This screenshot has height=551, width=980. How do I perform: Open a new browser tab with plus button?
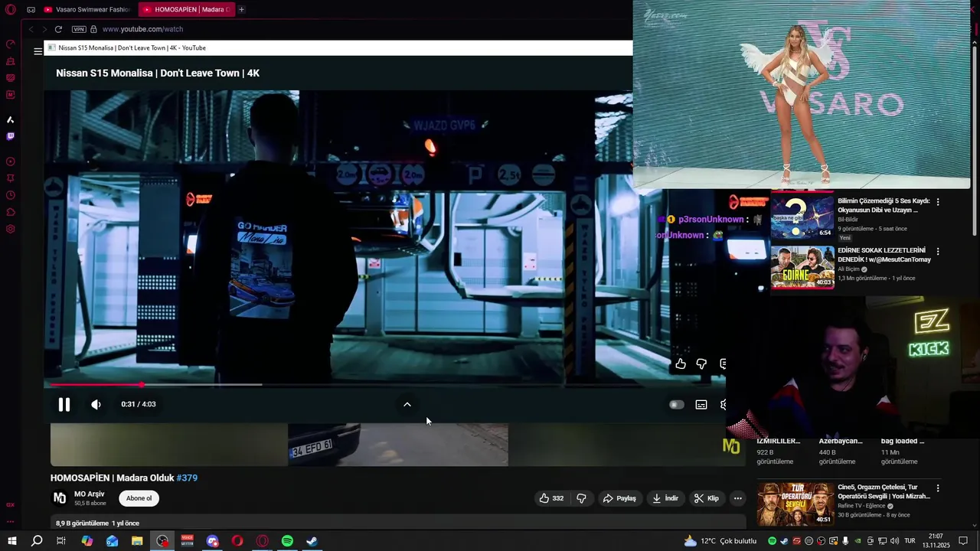pyautogui.click(x=241, y=10)
